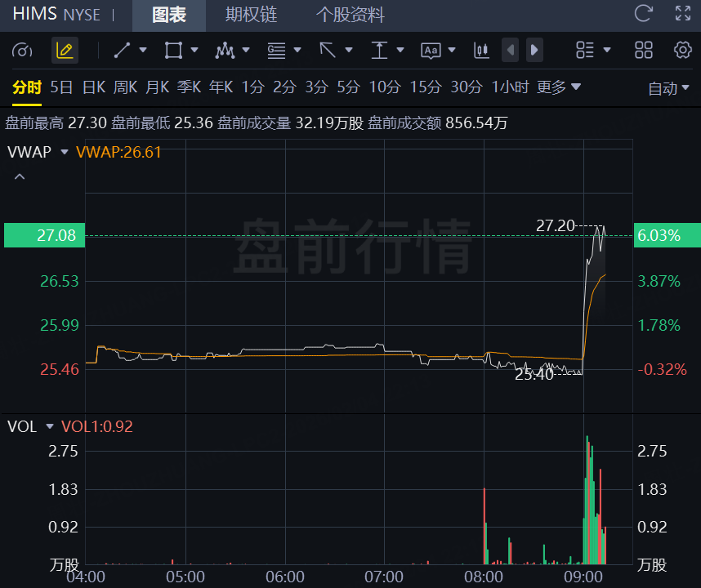Select the 5分 timeframe
This screenshot has height=588, width=701.
(x=348, y=87)
